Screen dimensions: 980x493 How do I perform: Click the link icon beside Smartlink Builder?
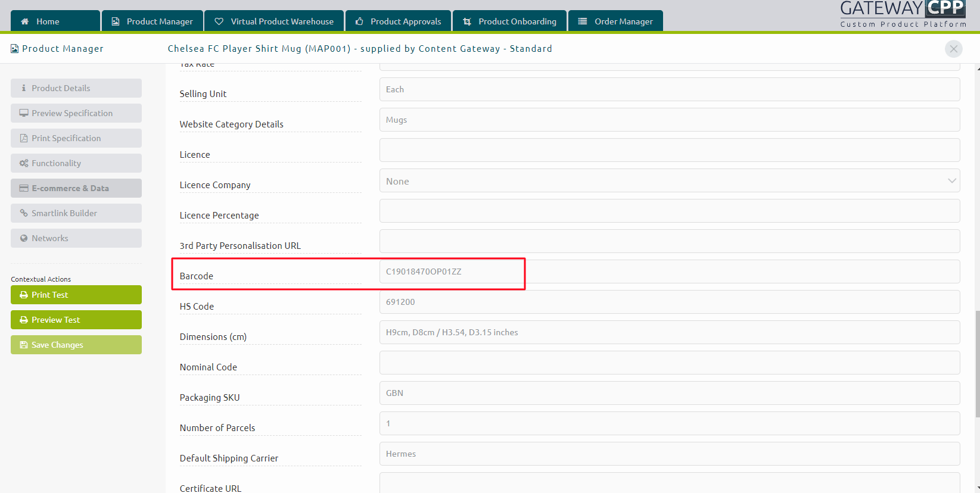(x=24, y=213)
